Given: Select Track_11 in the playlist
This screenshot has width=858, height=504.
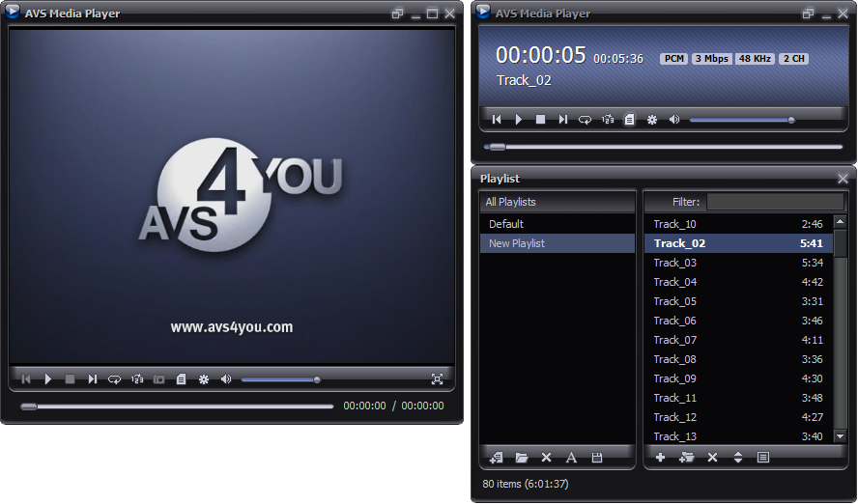Looking at the screenshot, I should tap(738, 398).
